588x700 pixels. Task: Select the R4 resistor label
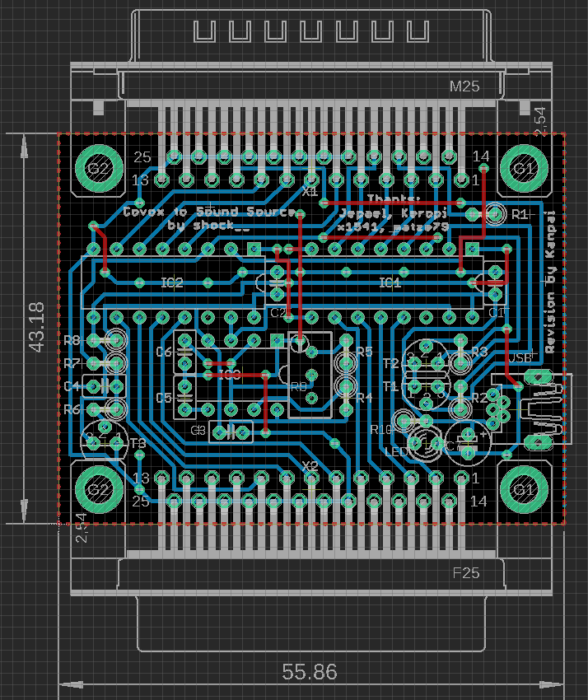point(364,397)
